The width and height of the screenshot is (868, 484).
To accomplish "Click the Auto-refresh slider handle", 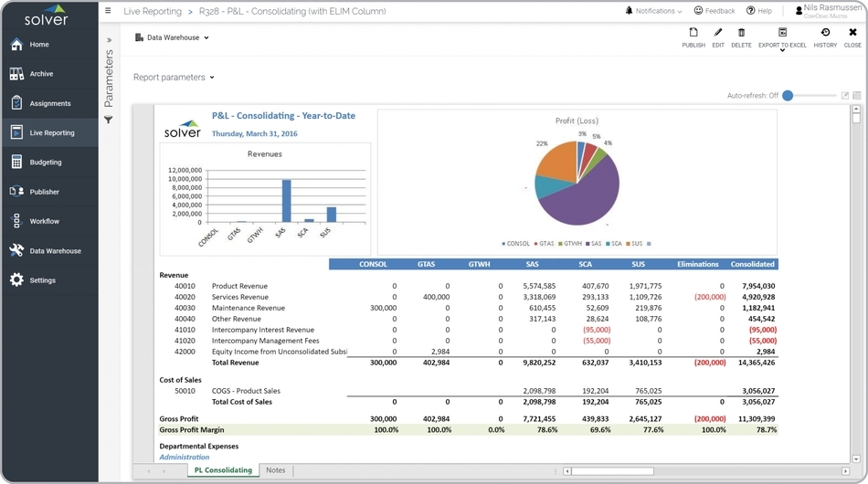I will [788, 96].
